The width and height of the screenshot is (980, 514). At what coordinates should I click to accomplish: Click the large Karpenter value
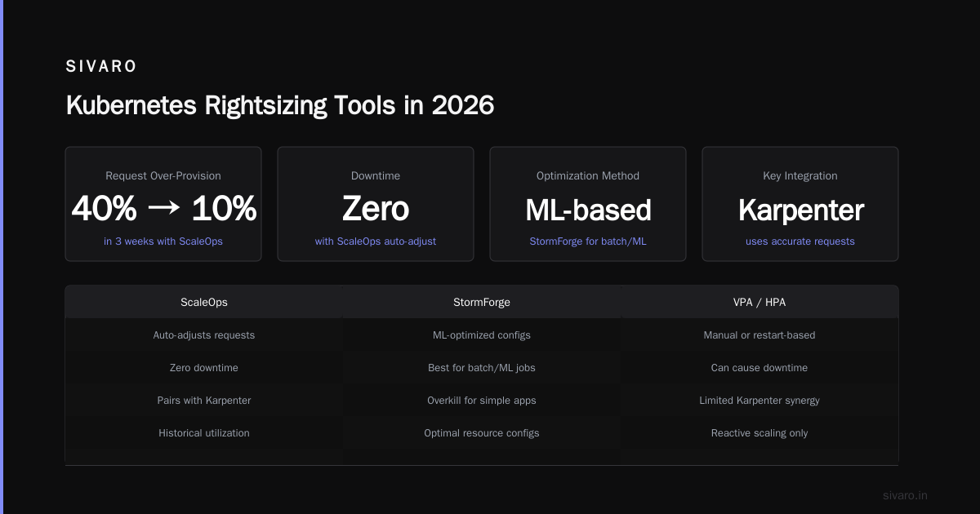[x=800, y=210]
